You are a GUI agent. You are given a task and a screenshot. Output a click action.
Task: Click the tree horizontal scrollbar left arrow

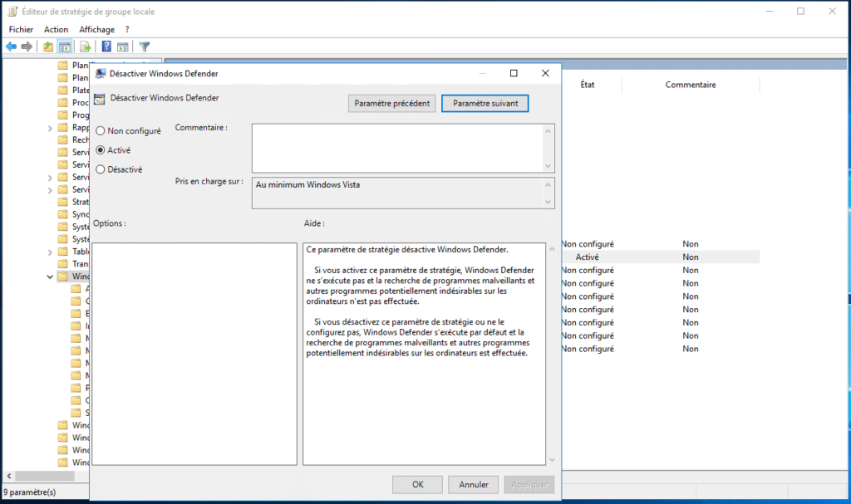click(8, 476)
